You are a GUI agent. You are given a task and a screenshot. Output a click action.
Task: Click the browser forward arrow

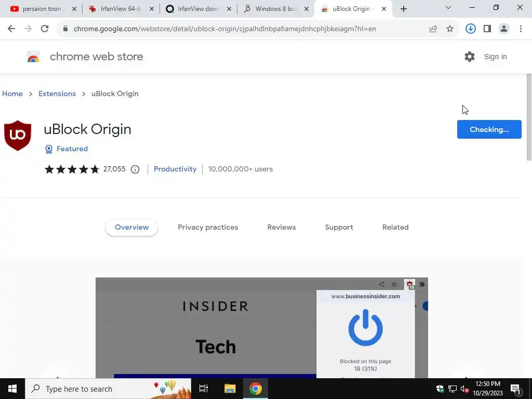click(28, 29)
